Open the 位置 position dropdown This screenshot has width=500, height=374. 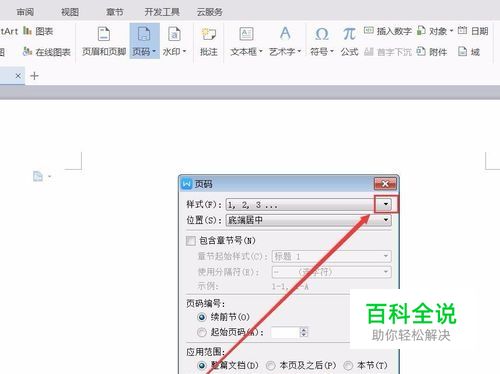click(x=386, y=220)
